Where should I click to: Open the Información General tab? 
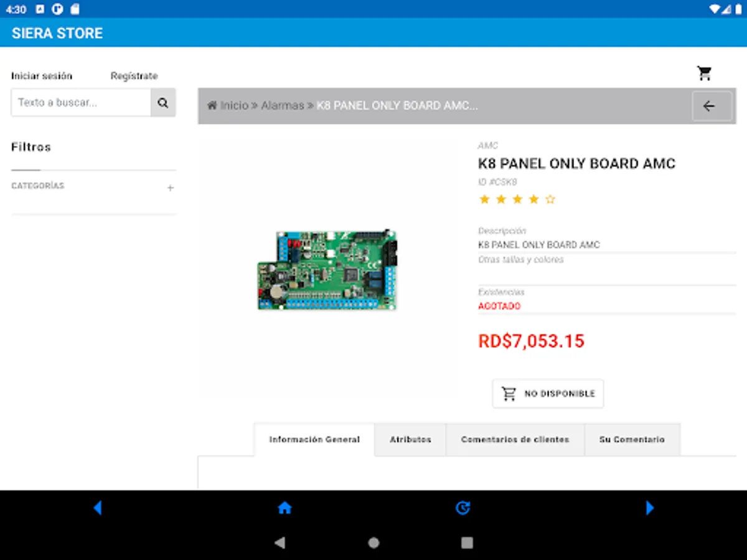(314, 439)
